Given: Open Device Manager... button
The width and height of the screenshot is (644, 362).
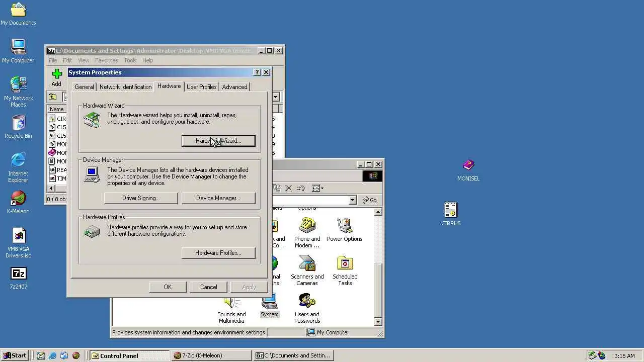Looking at the screenshot, I should point(218,198).
